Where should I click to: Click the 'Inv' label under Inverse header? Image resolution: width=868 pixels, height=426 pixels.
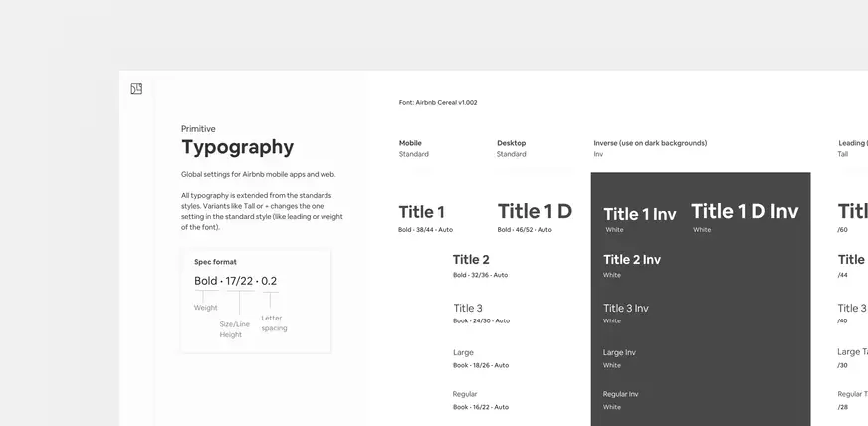click(x=598, y=154)
